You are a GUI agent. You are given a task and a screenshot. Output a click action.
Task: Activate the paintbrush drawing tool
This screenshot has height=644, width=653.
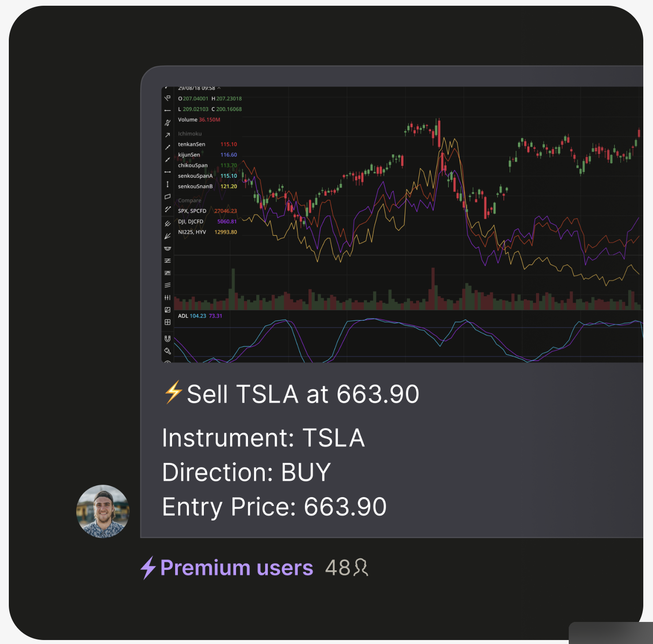168,351
